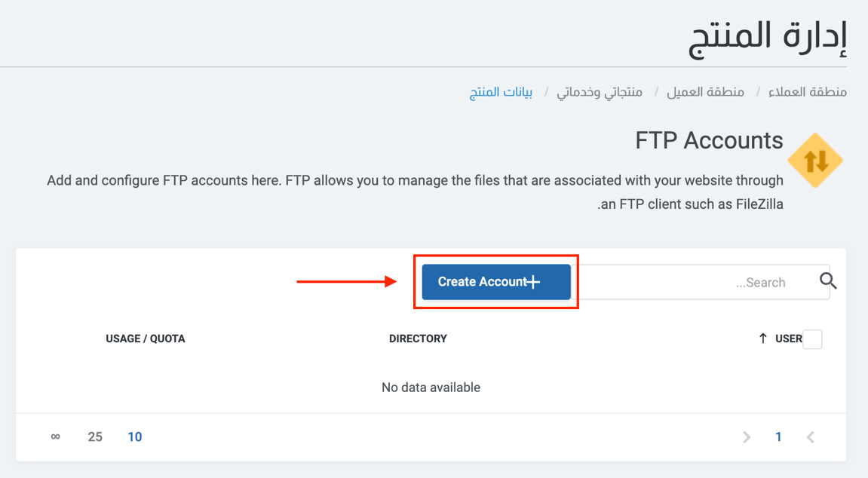Select page number 1 in pagination
The width and height of the screenshot is (868, 478).
tap(778, 437)
